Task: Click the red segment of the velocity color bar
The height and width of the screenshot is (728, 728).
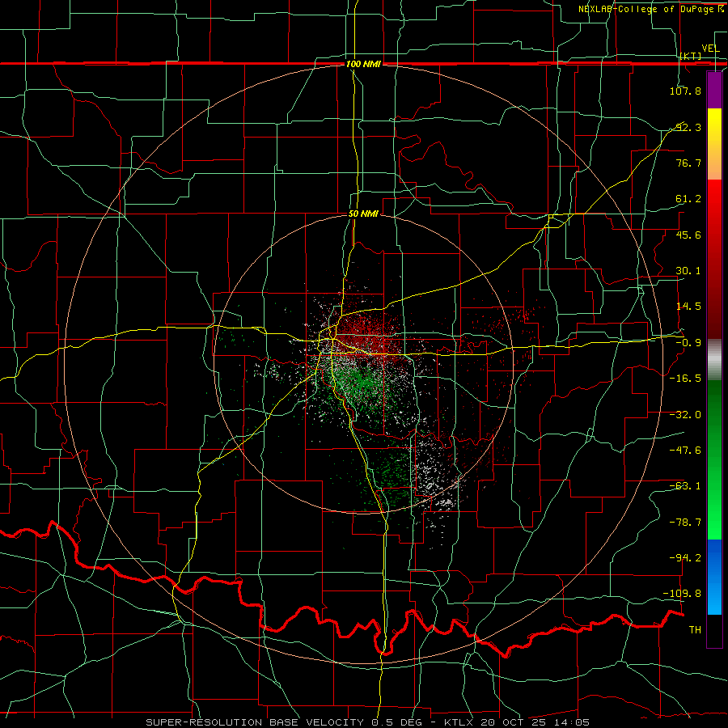Action: (x=714, y=259)
